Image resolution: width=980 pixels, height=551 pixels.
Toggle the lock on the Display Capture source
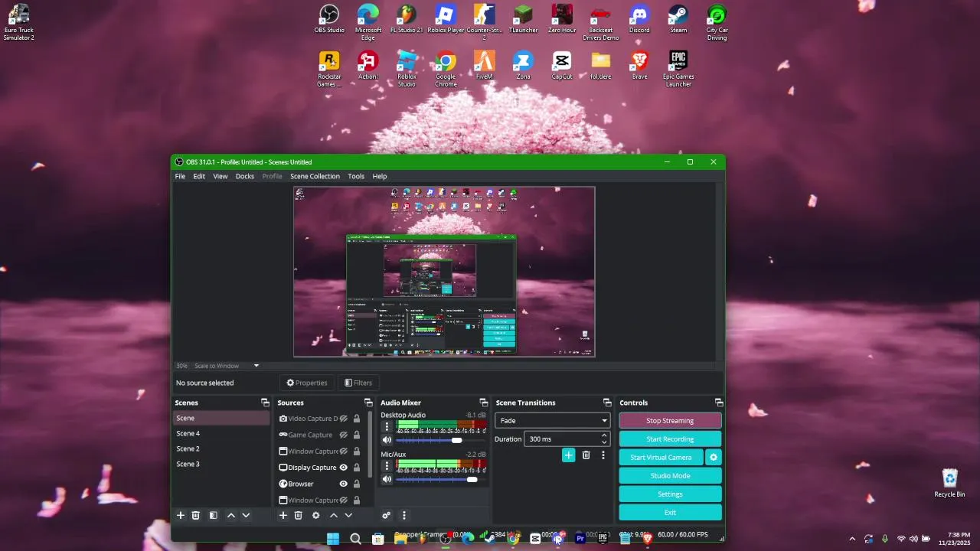point(357,468)
